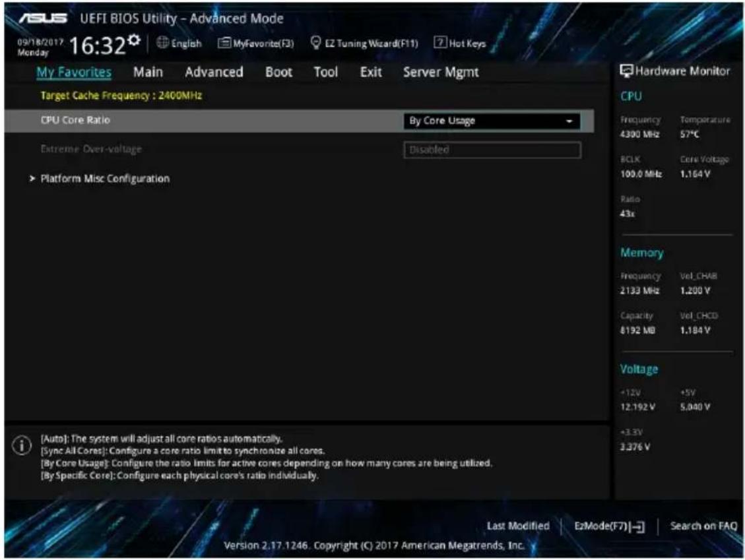
Task: Click +3.3V value 3.376 V
Action: click(x=635, y=447)
